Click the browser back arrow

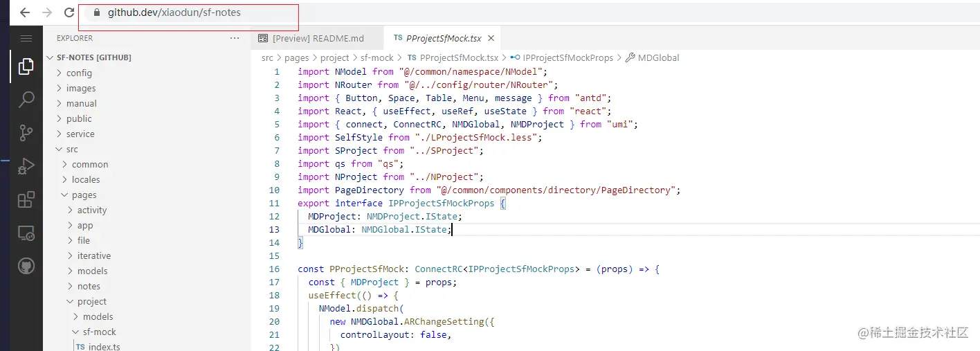tap(25, 12)
